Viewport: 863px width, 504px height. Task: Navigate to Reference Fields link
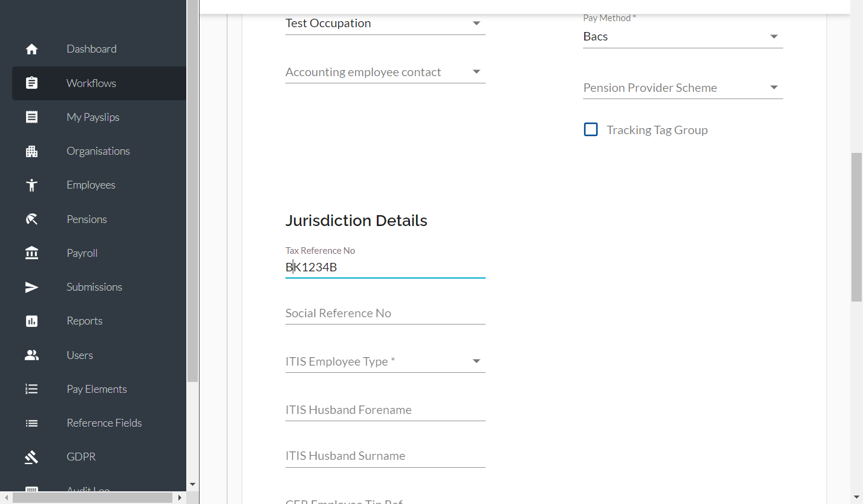(104, 423)
